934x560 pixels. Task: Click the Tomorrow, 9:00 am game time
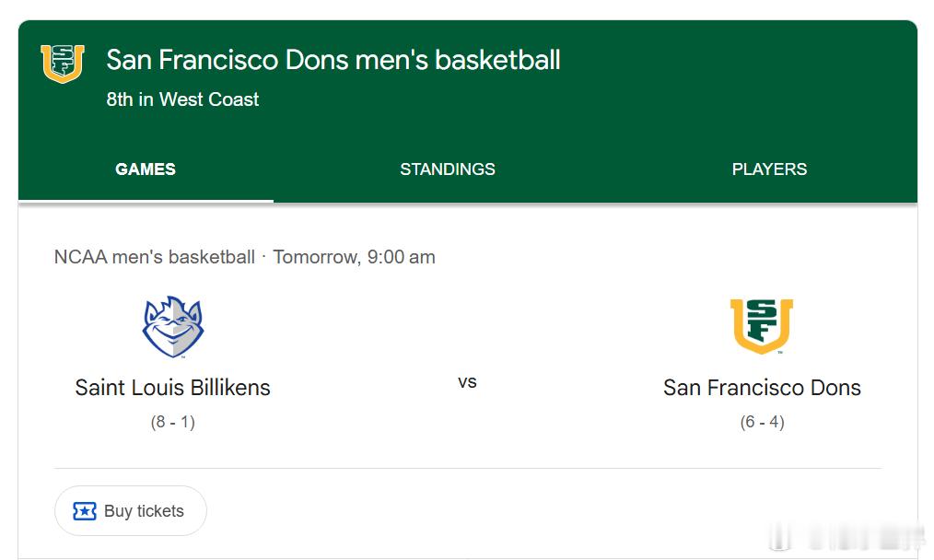tap(355, 257)
